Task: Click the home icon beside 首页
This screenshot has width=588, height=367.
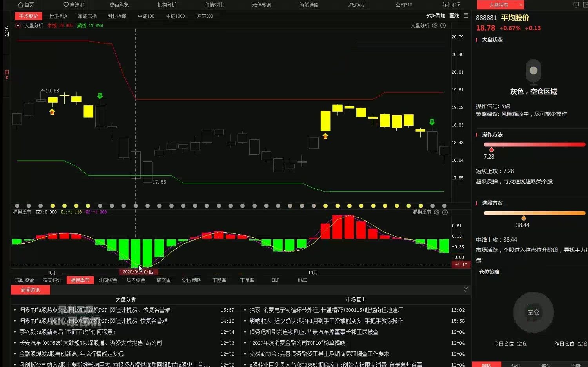Action: tap(21, 5)
